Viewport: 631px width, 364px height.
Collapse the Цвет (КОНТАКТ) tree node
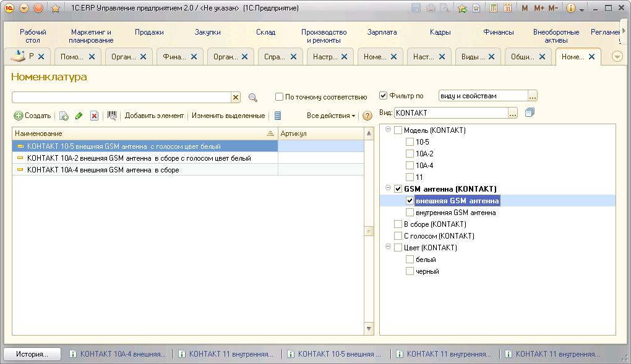(388, 247)
